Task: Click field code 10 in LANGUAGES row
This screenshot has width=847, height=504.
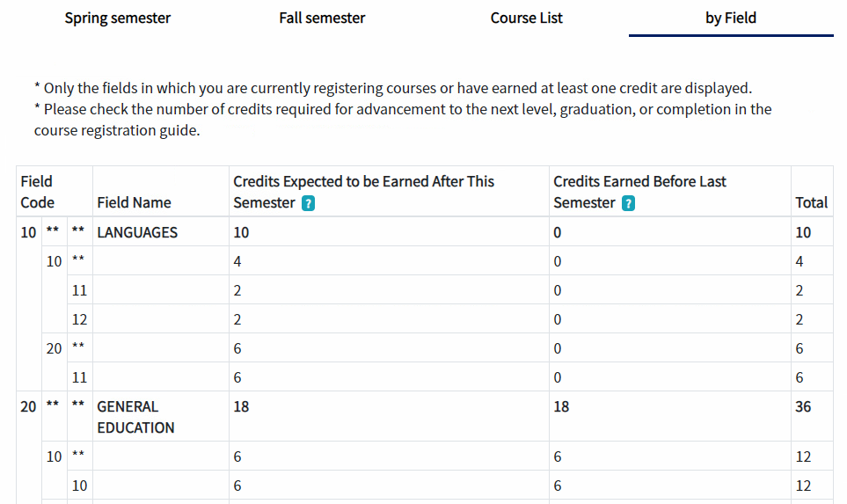Action: [28, 232]
